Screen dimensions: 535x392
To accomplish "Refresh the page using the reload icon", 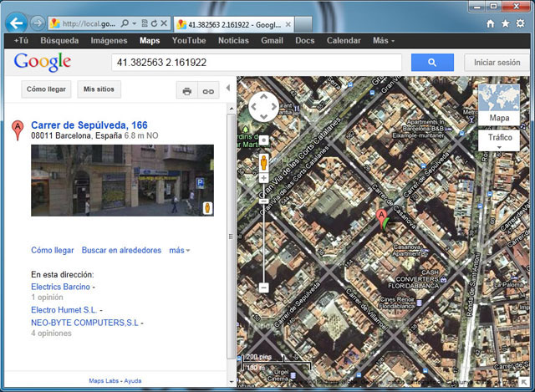I will pos(154,23).
